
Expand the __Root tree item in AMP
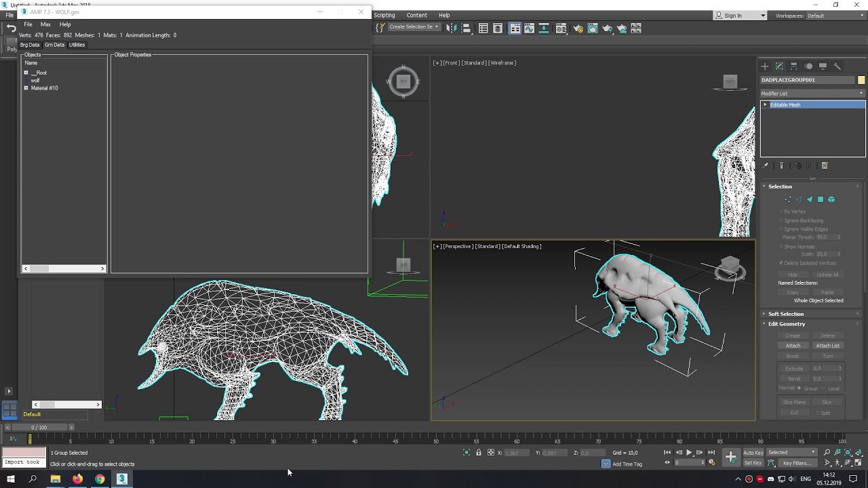[x=26, y=73]
